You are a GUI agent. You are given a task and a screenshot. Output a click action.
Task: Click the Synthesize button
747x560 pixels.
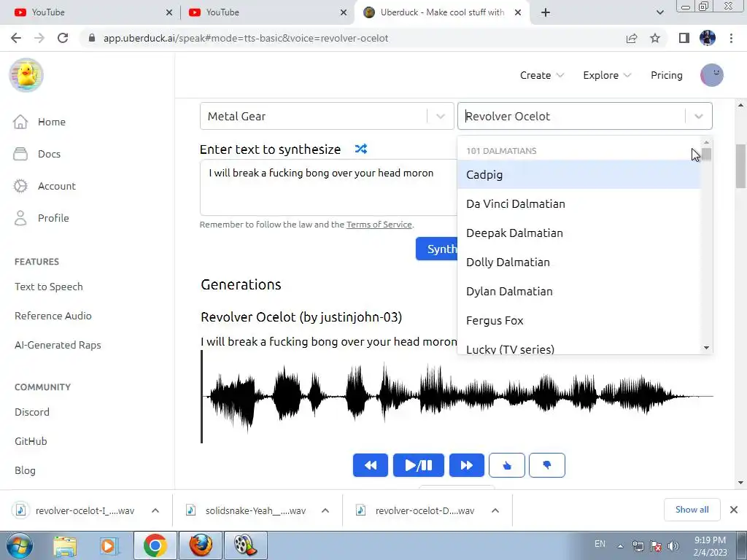coord(436,249)
